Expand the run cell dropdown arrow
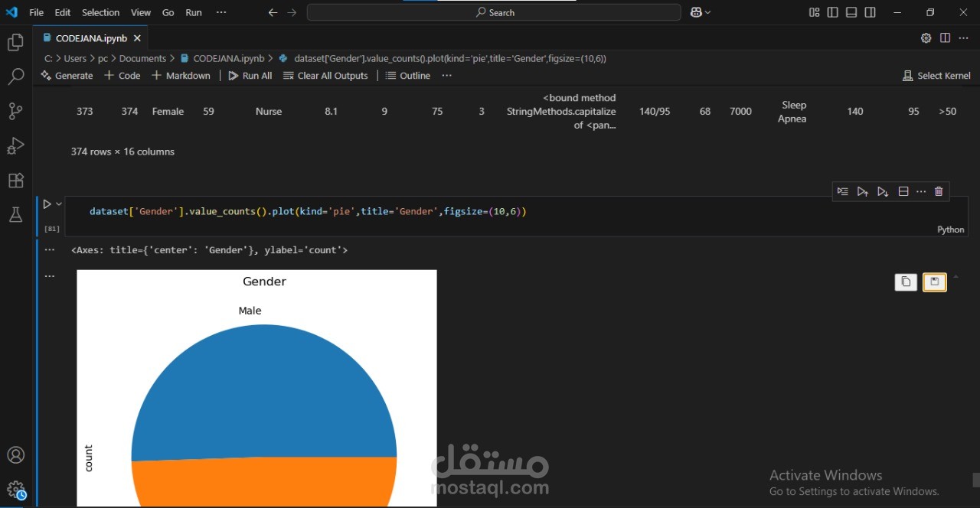The width and height of the screenshot is (980, 508). 59,204
